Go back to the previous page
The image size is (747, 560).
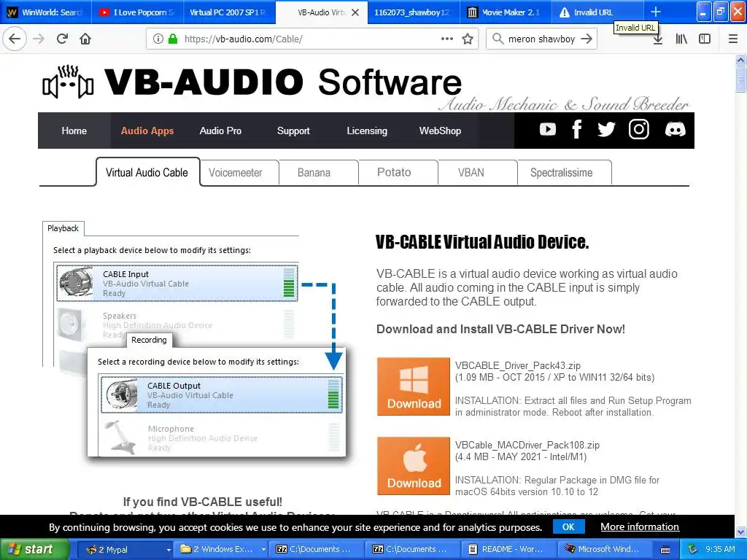tap(15, 39)
